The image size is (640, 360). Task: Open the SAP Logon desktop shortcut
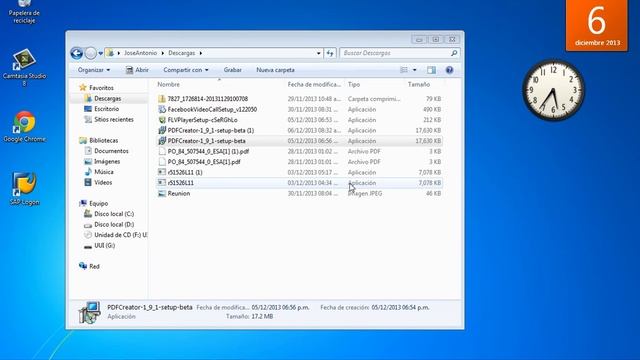coord(24,189)
